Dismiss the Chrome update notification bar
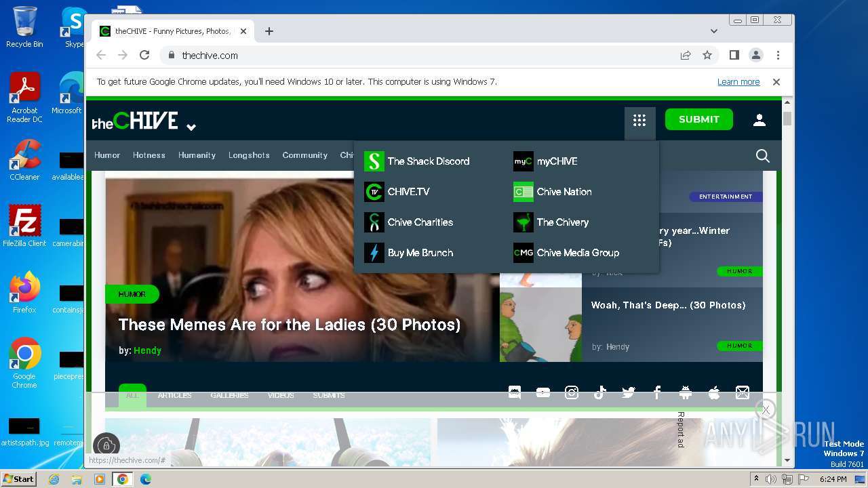This screenshot has height=488, width=868. coord(776,82)
